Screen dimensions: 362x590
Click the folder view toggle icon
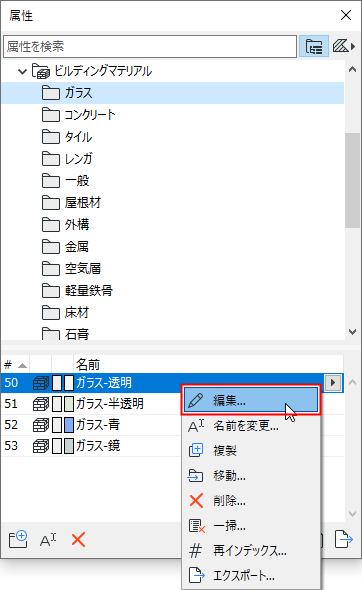pos(314,47)
